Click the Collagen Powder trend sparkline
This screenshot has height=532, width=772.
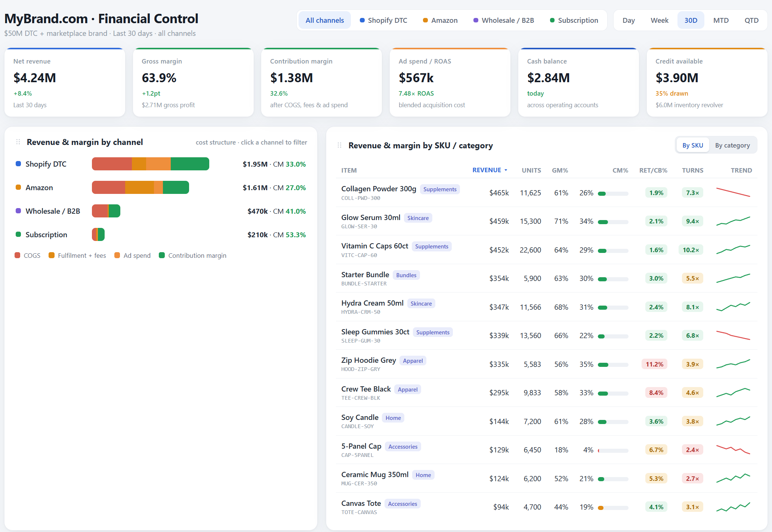pyautogui.click(x=733, y=192)
